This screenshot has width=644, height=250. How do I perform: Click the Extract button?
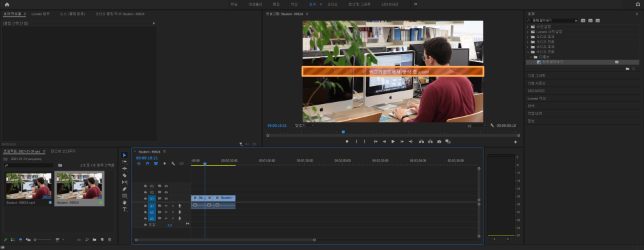click(430, 141)
